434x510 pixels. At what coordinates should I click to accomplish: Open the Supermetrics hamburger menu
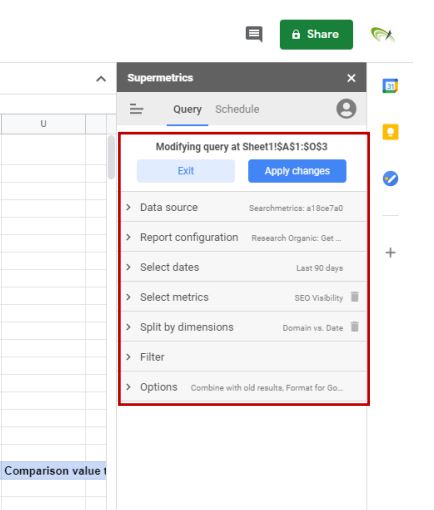pos(136,109)
